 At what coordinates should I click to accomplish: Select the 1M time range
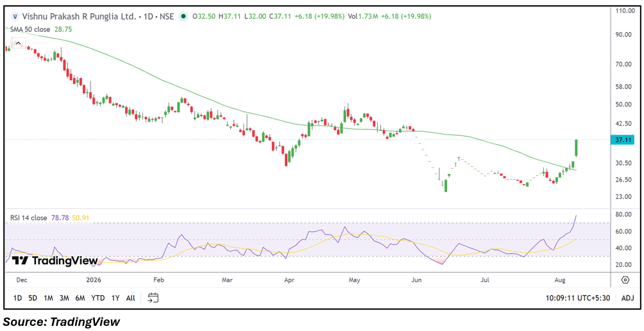point(49,298)
